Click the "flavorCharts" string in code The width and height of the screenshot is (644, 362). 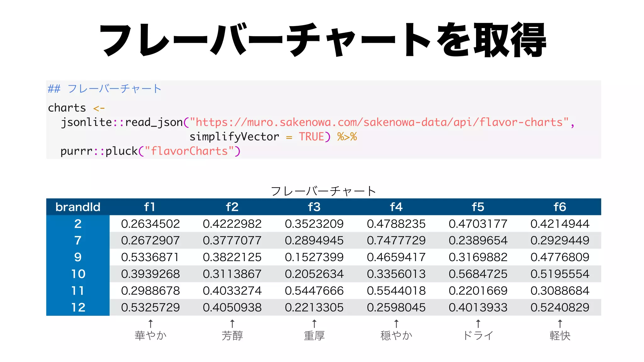click(x=189, y=151)
